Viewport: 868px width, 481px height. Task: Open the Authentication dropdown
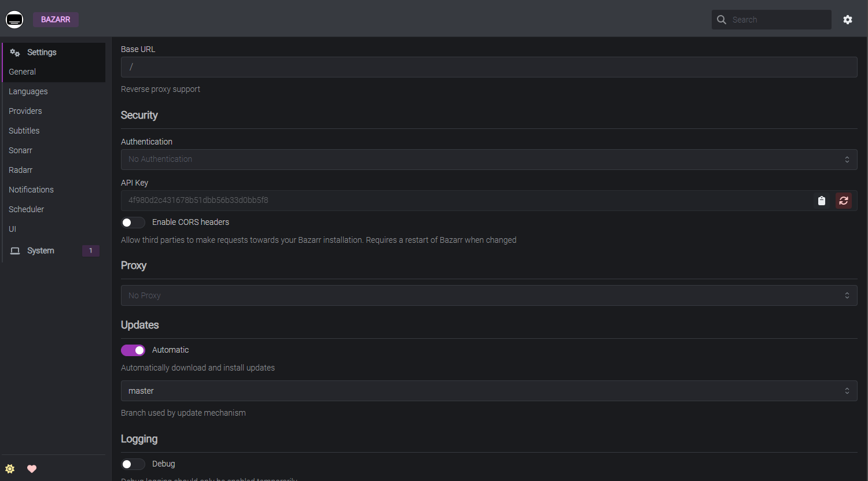tap(488, 160)
